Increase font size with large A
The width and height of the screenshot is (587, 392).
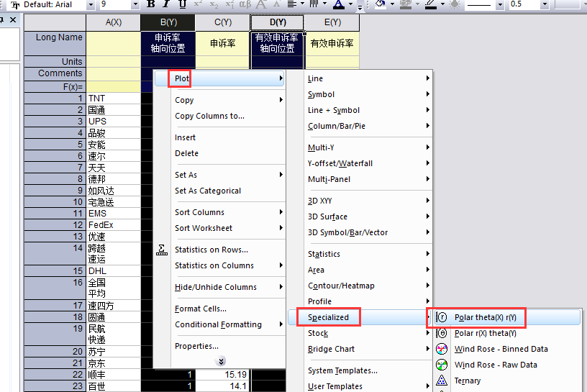point(261,4)
